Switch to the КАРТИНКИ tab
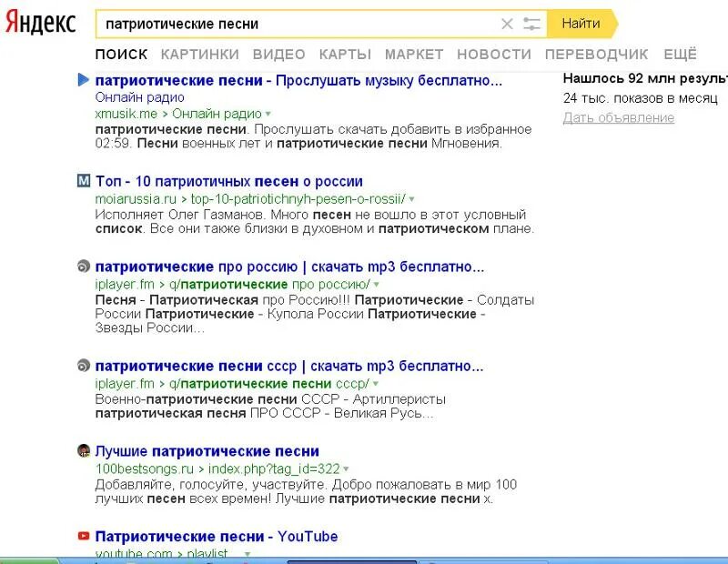 (x=199, y=55)
